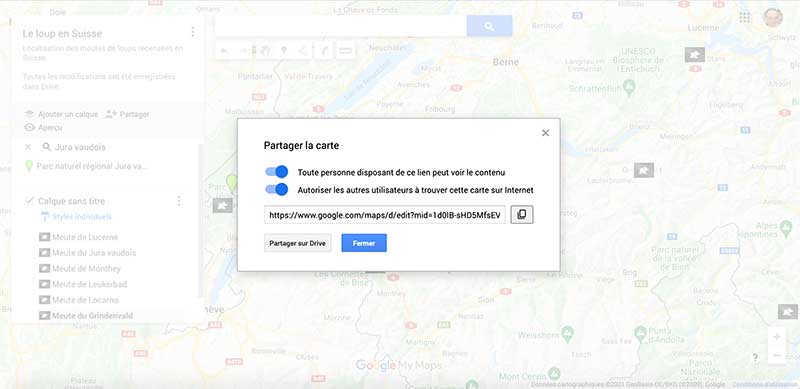
Task: Select the measure distances ruler tool
Action: click(x=345, y=50)
